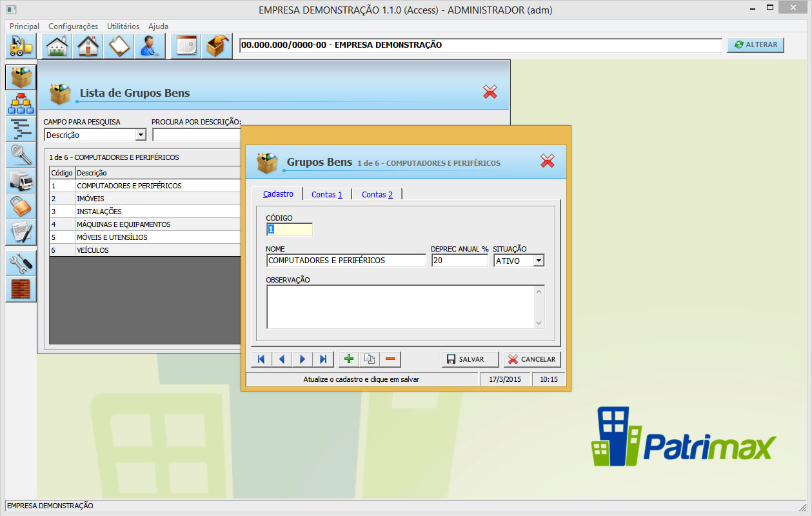
Task: Click the 10:15 time in dialog status bar
Action: click(549, 379)
